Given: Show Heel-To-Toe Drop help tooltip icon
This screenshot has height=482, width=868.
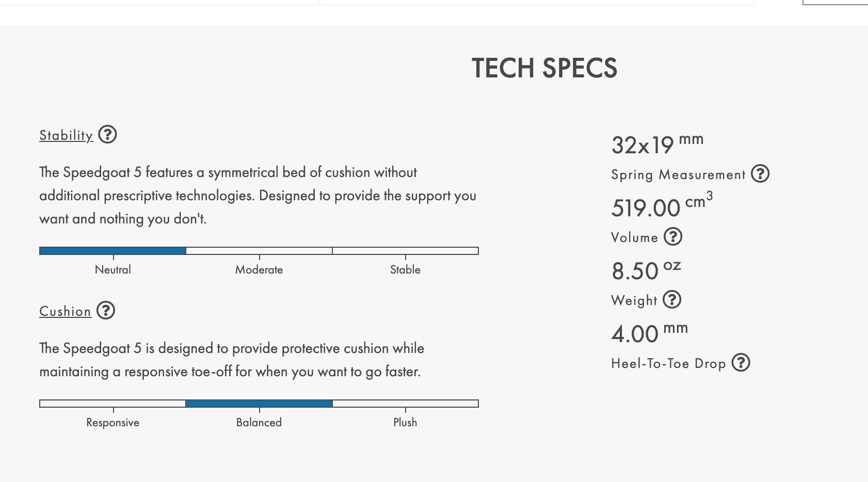Looking at the screenshot, I should coord(741,363).
